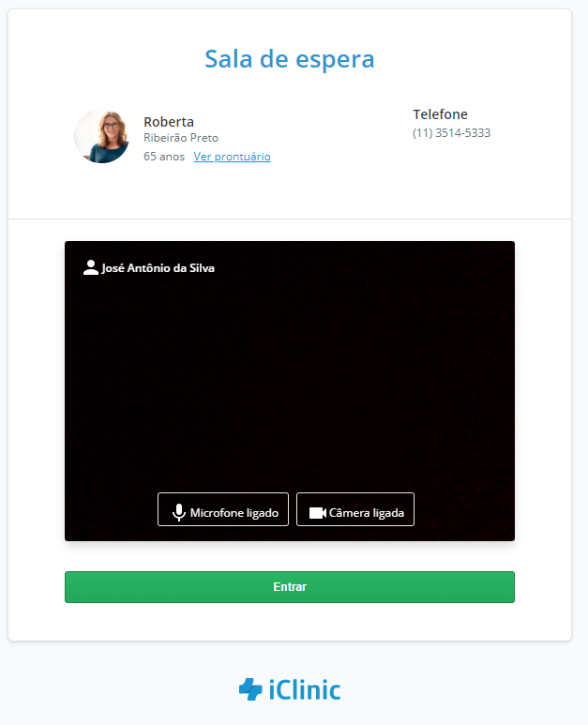Screen dimensions: 588x725
Task: Click the Sala de espera heading
Action: 290,59
